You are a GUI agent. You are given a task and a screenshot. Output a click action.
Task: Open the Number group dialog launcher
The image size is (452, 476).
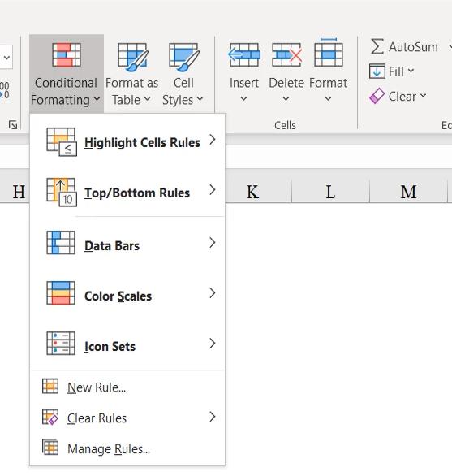13,125
